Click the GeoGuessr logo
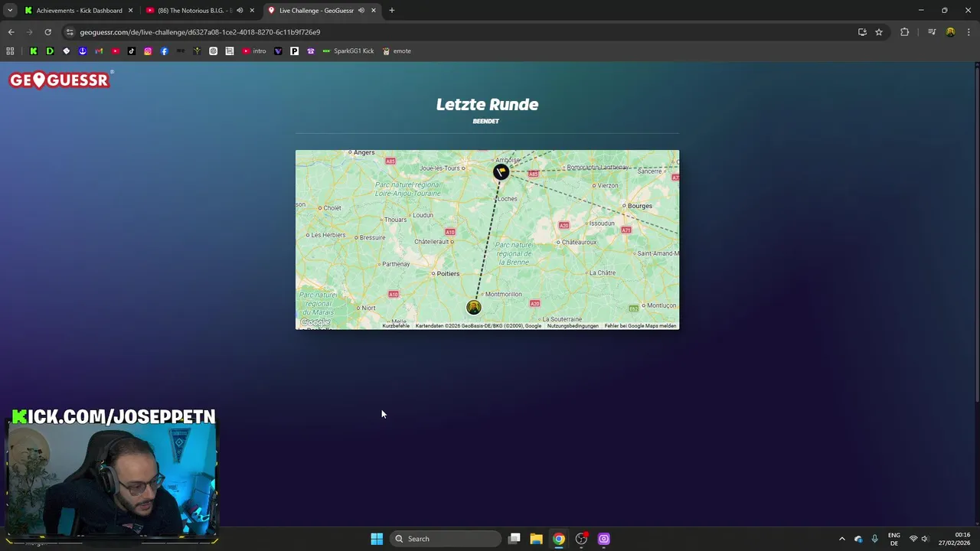This screenshot has height=551, width=980. 60,80
